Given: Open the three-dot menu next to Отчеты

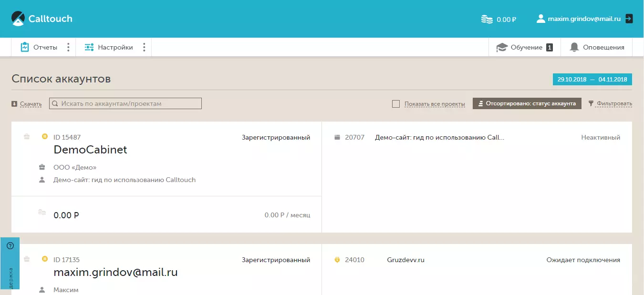Looking at the screenshot, I should 68,47.
